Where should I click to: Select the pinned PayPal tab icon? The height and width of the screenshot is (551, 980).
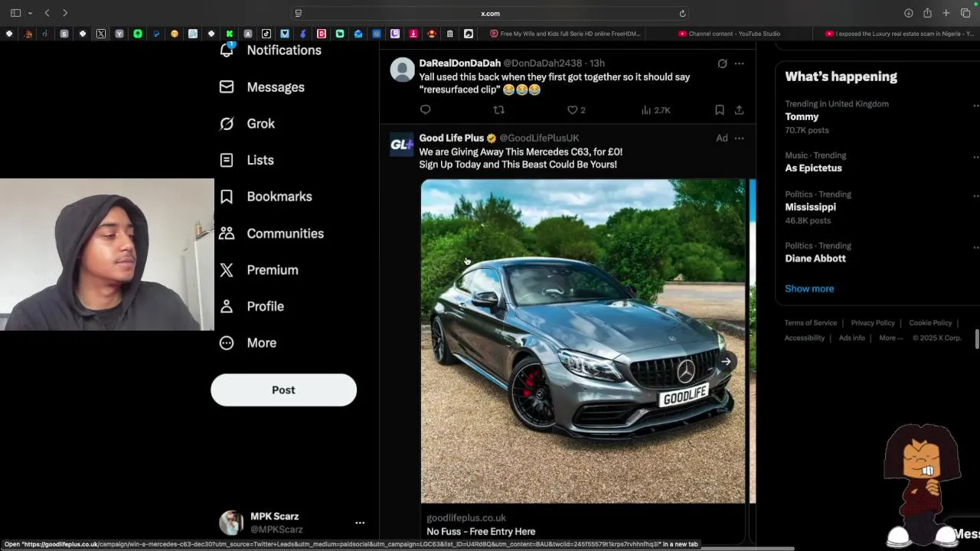156,34
